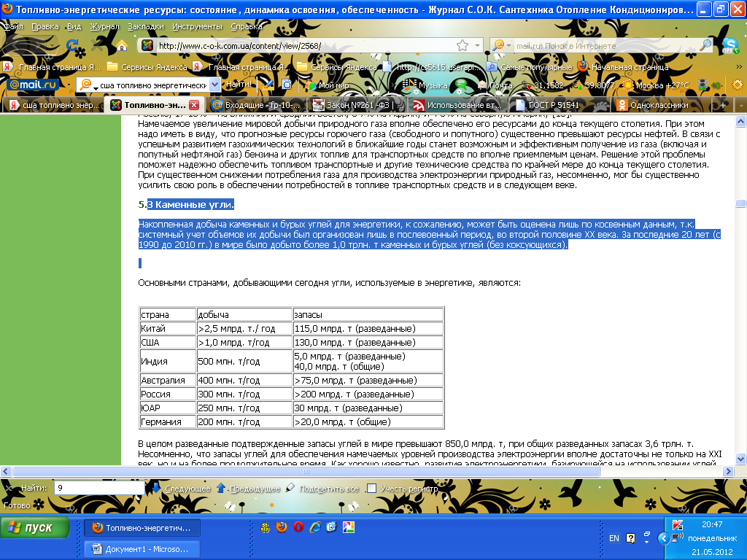Open the Журнал menu
Viewport: 747px width, 560px height.
point(104,26)
